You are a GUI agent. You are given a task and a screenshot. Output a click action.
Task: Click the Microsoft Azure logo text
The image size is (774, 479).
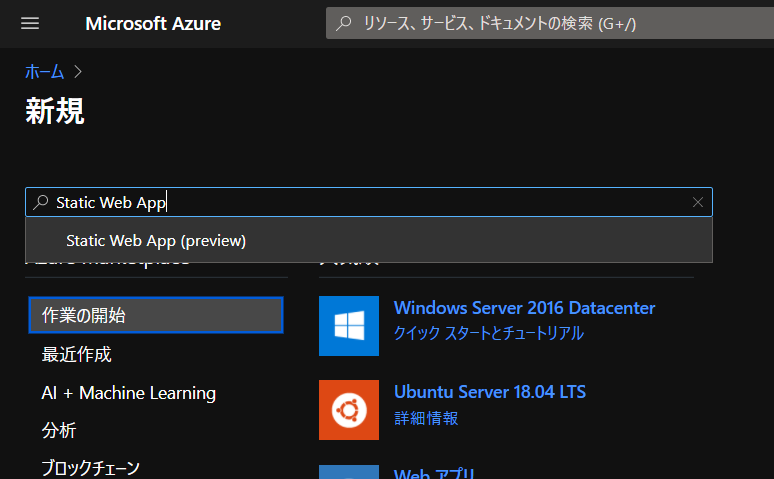point(153,23)
